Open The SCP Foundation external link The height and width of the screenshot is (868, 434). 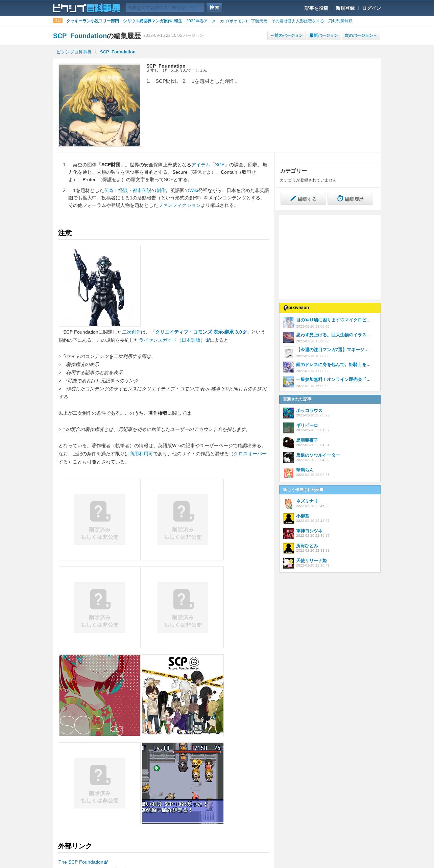pos(83,862)
